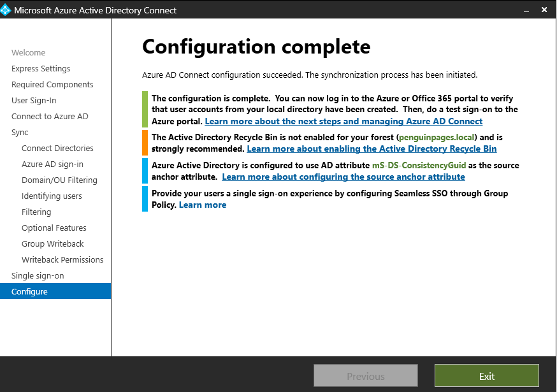Image resolution: width=557 pixels, height=392 pixels.
Task: Close the Azure AD Connect window
Action: (x=544, y=10)
